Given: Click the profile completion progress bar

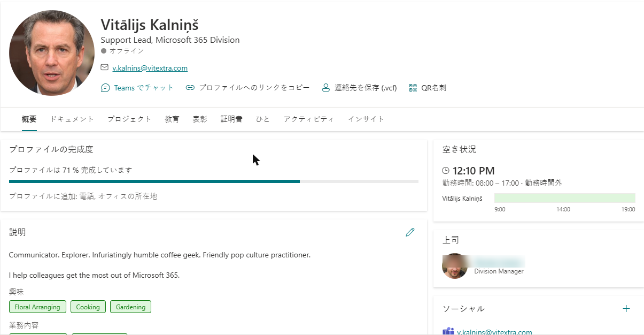Looking at the screenshot, I should pos(214,181).
